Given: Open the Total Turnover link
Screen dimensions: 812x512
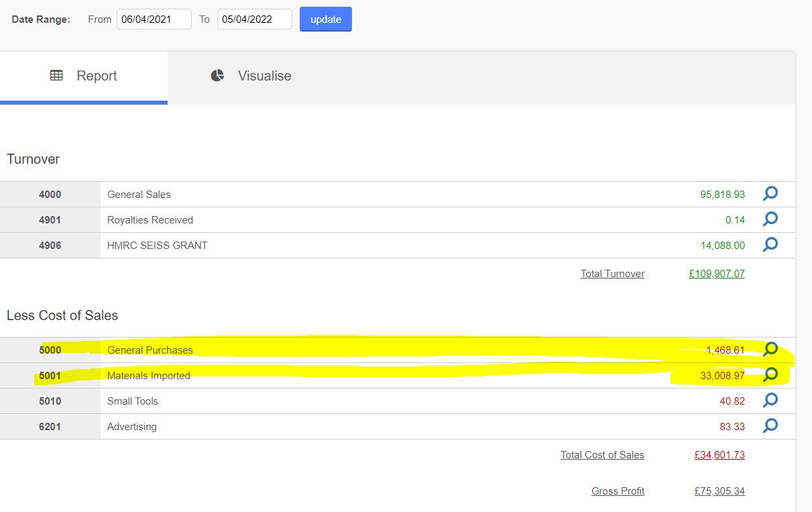Looking at the screenshot, I should [613, 274].
